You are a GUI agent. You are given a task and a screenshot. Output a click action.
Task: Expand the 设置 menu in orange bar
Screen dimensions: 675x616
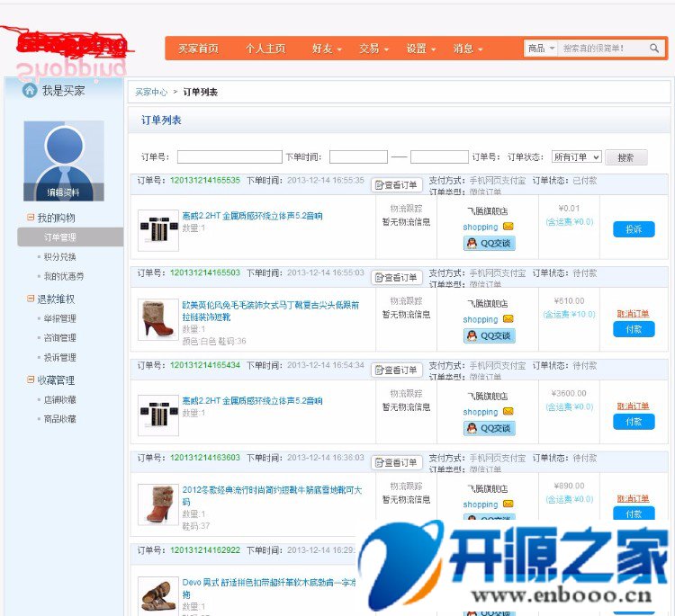[420, 49]
